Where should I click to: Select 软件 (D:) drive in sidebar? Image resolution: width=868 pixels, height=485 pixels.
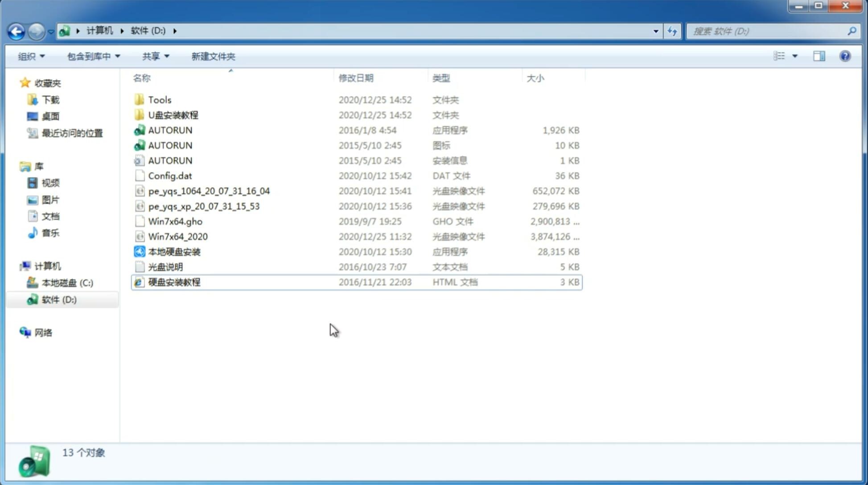coord(59,299)
